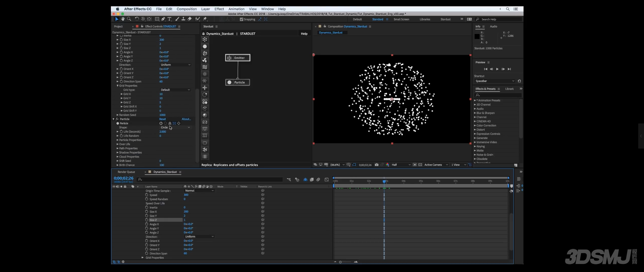This screenshot has height=272, width=644.
Task: Switch to the Project panel tab
Action: [x=118, y=26]
